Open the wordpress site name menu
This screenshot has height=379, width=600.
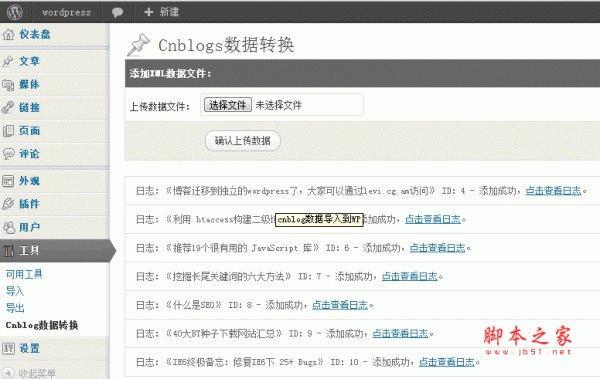pyautogui.click(x=67, y=12)
